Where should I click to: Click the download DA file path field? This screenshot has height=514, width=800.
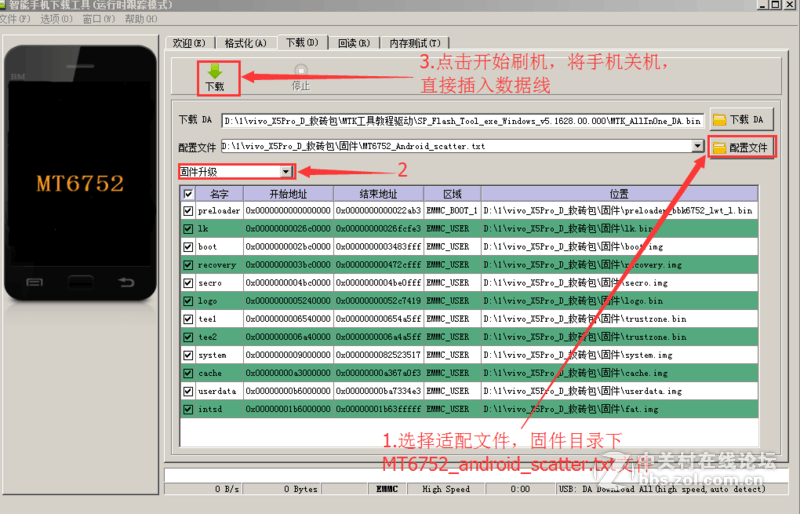462,121
